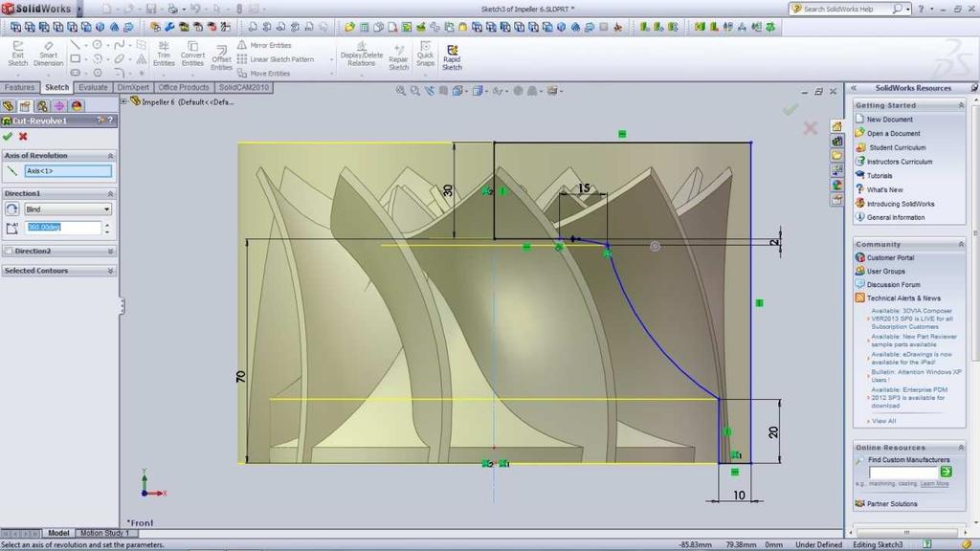Open the Blind end condition dropdown
This screenshot has width=980, height=551.
[x=68, y=209]
